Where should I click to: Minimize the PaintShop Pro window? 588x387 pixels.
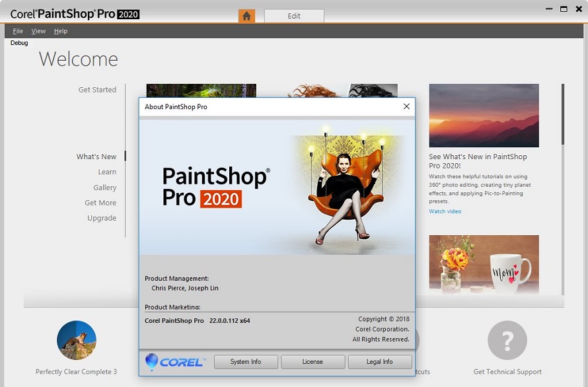550,9
